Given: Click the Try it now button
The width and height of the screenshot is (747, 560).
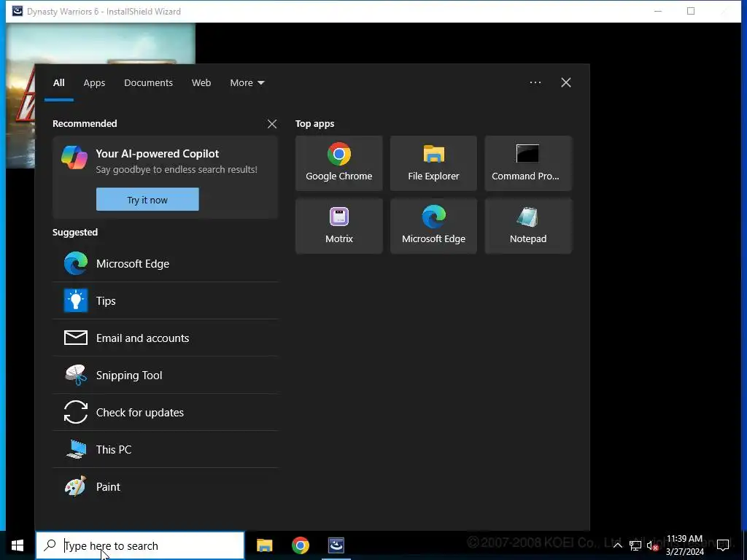Looking at the screenshot, I should point(147,200).
